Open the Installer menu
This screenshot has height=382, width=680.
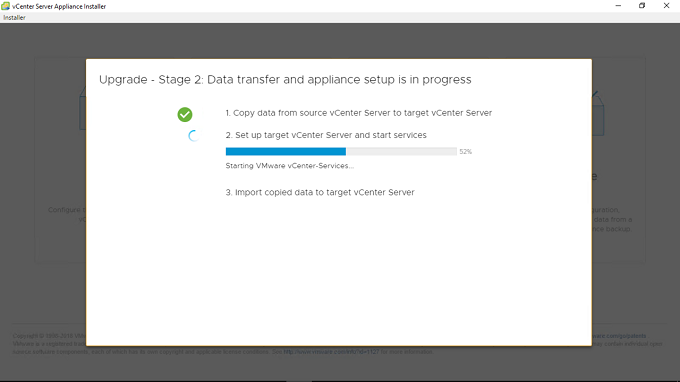(x=14, y=18)
